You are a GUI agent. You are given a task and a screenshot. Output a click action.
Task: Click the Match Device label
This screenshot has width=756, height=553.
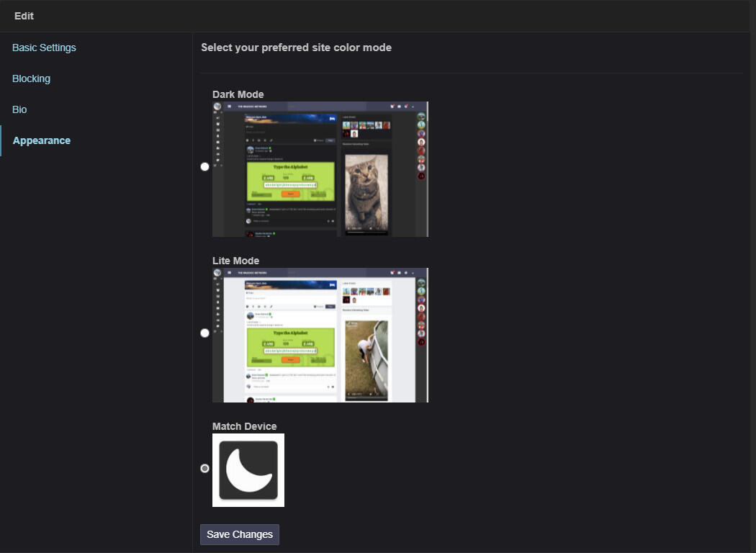coord(245,426)
